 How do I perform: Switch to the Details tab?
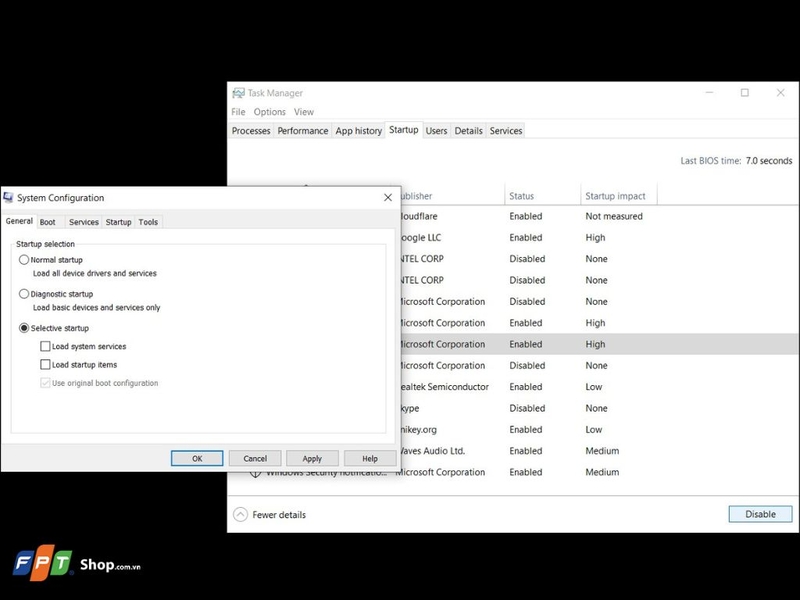pyautogui.click(x=468, y=131)
